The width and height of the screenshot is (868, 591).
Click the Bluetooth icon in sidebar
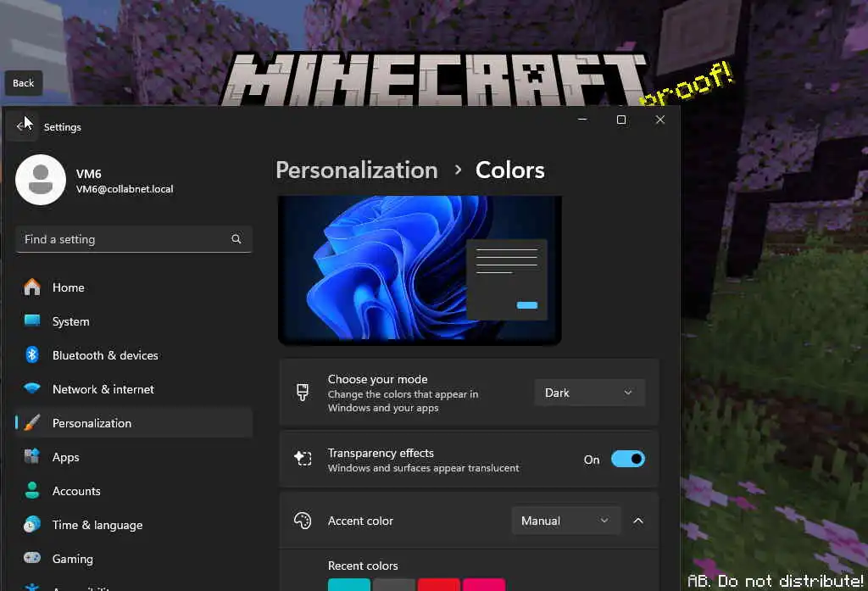point(32,354)
